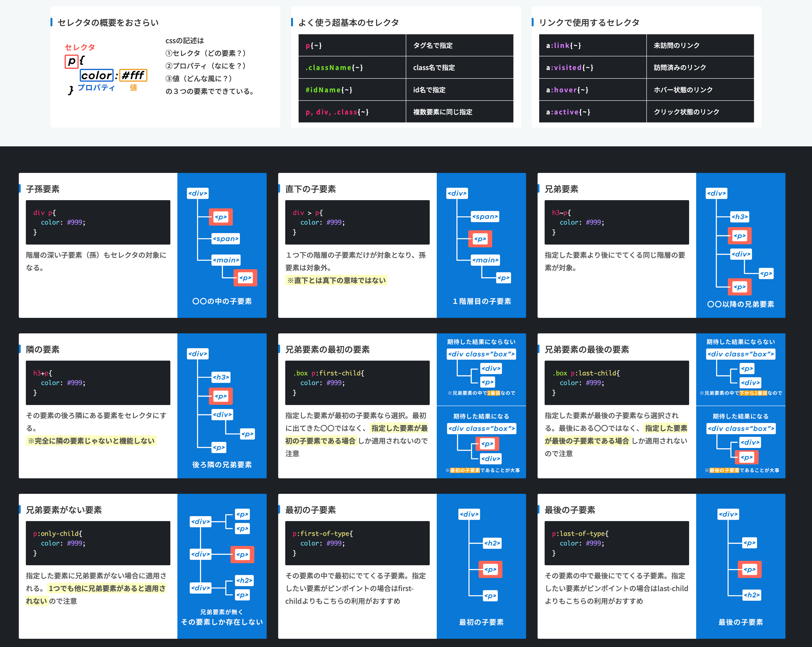Click the code line "p:first-of-type{"

(323, 533)
